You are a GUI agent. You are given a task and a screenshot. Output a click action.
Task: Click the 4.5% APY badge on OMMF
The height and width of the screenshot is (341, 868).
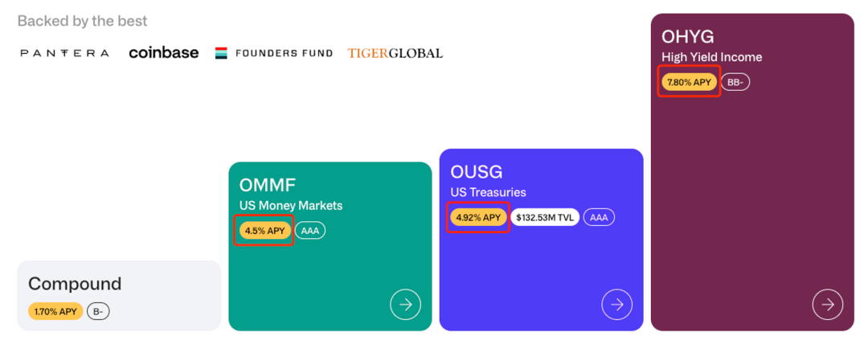pos(264,230)
